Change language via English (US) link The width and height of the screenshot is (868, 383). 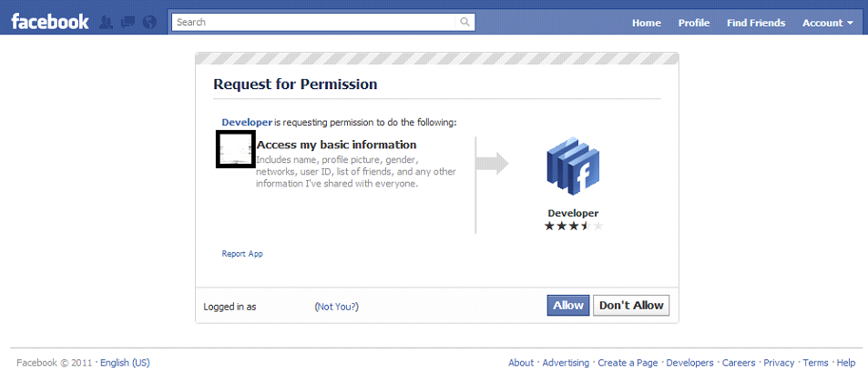(125, 363)
